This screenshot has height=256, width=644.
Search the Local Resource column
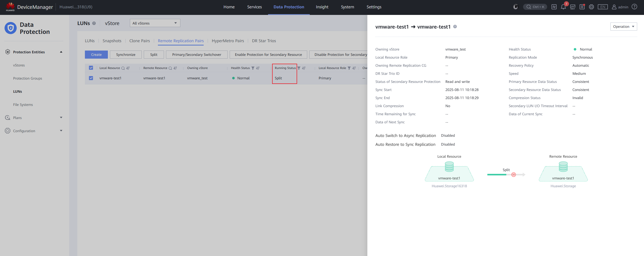pos(123,68)
